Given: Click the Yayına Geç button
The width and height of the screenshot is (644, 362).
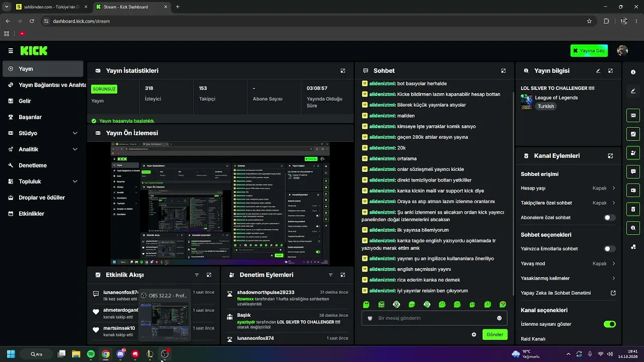Looking at the screenshot, I should pos(589,51).
